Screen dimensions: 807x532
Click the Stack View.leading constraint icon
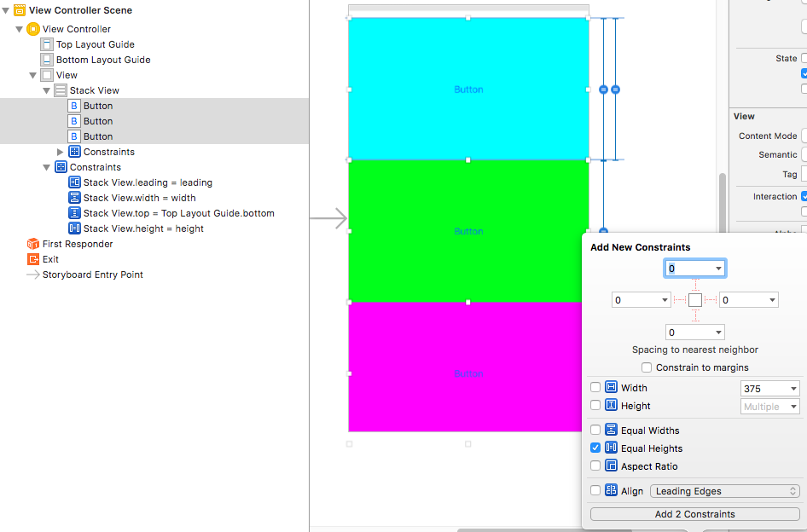pyautogui.click(x=74, y=182)
